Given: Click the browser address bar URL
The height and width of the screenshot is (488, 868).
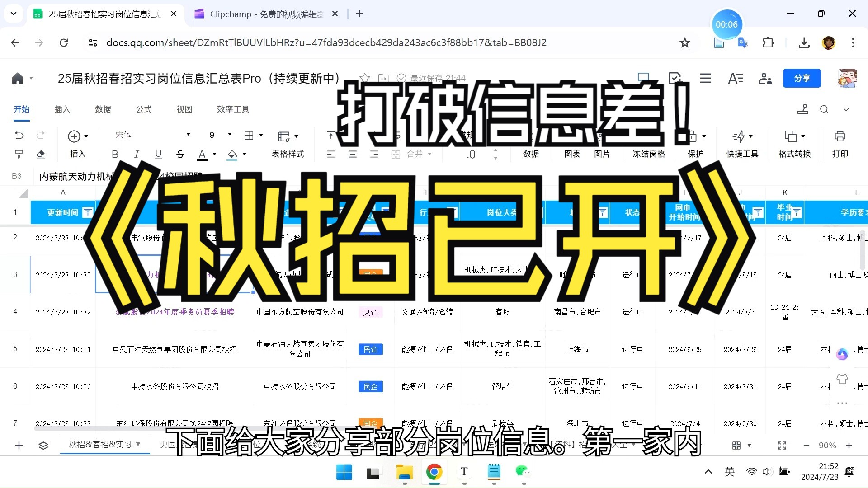Looking at the screenshot, I should (x=326, y=42).
